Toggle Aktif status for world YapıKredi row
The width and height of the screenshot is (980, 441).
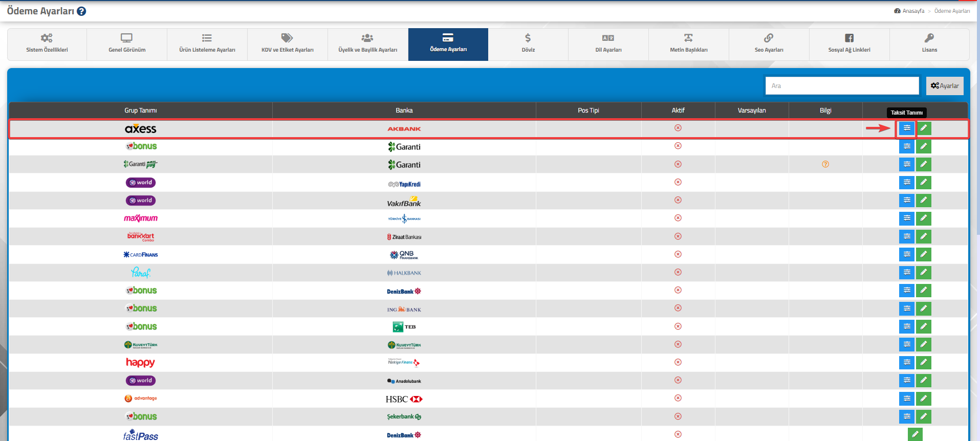coord(678,182)
